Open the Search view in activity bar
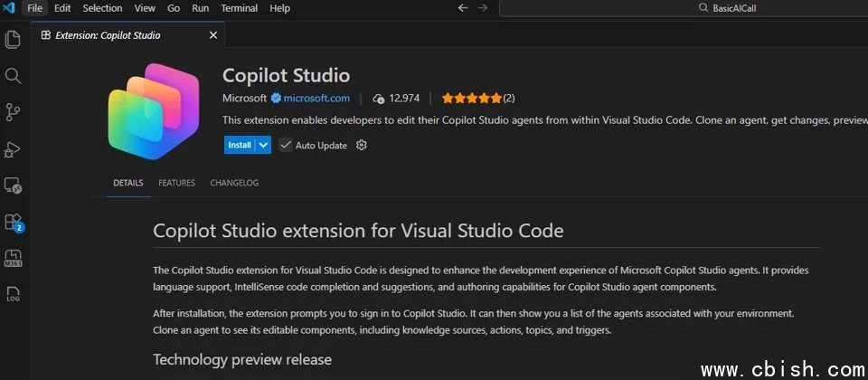Screen dimensions: 868x380 [x=13, y=76]
